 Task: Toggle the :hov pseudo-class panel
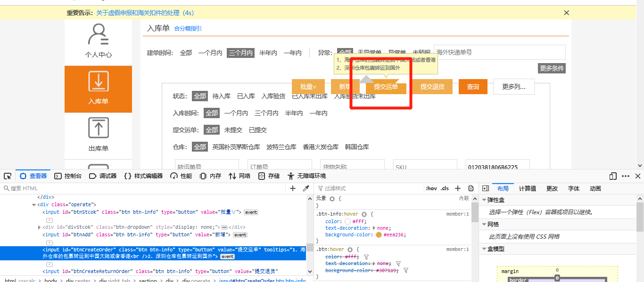[431, 188]
